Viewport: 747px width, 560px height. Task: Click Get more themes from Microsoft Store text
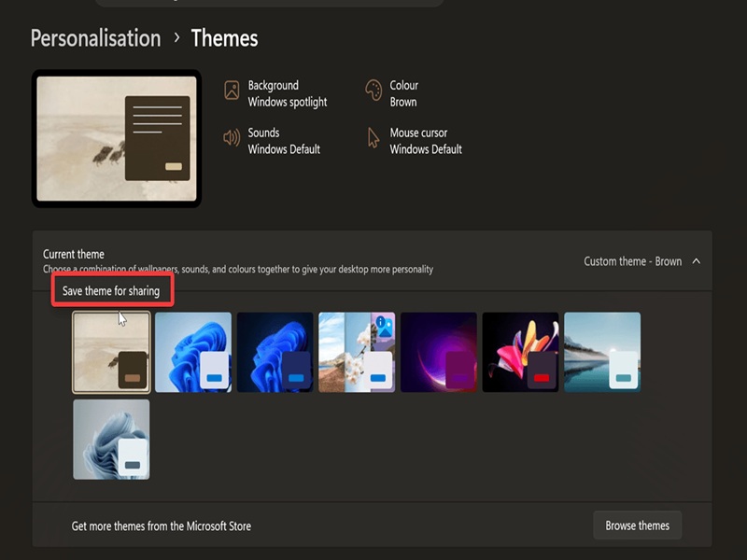pos(161,526)
